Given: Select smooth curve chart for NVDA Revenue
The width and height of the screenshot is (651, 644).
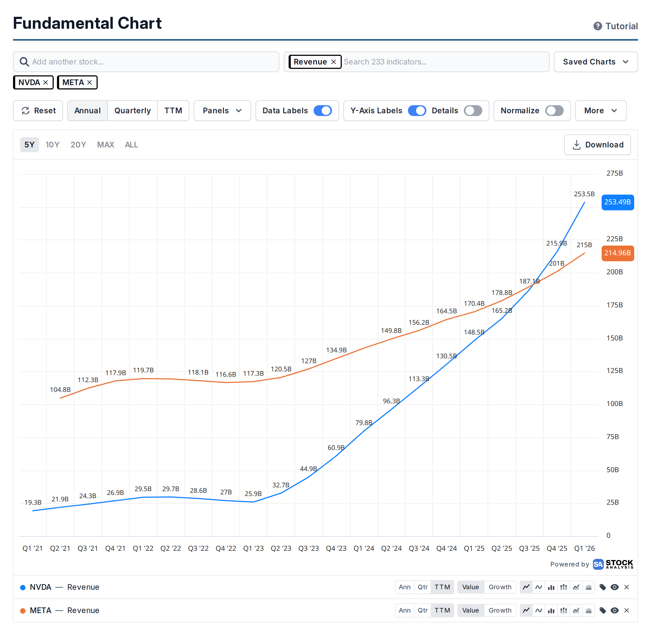Looking at the screenshot, I should tap(538, 587).
